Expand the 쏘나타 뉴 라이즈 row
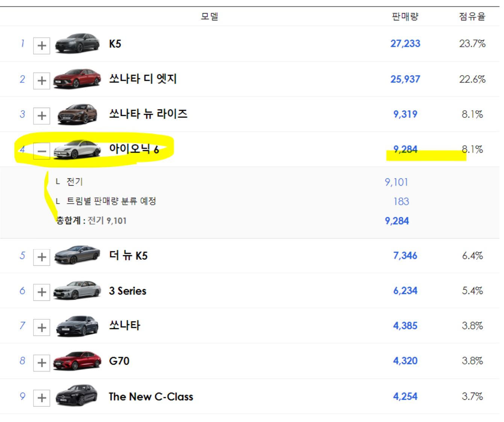The height and width of the screenshot is (422, 504). (x=42, y=116)
